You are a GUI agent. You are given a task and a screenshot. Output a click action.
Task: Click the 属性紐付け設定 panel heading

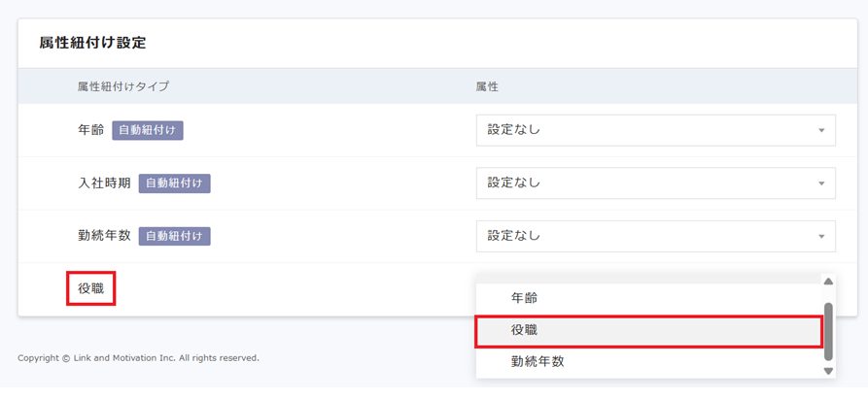(x=92, y=44)
